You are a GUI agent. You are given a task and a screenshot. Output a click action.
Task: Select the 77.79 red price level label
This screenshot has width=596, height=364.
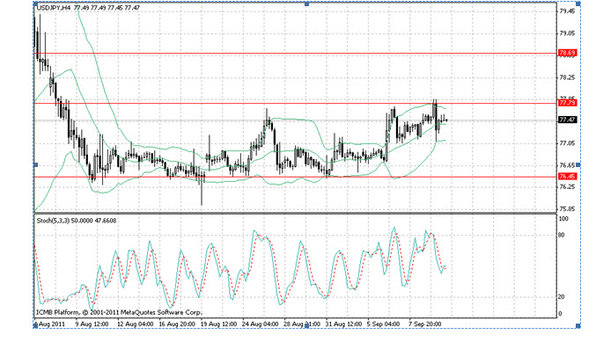567,103
